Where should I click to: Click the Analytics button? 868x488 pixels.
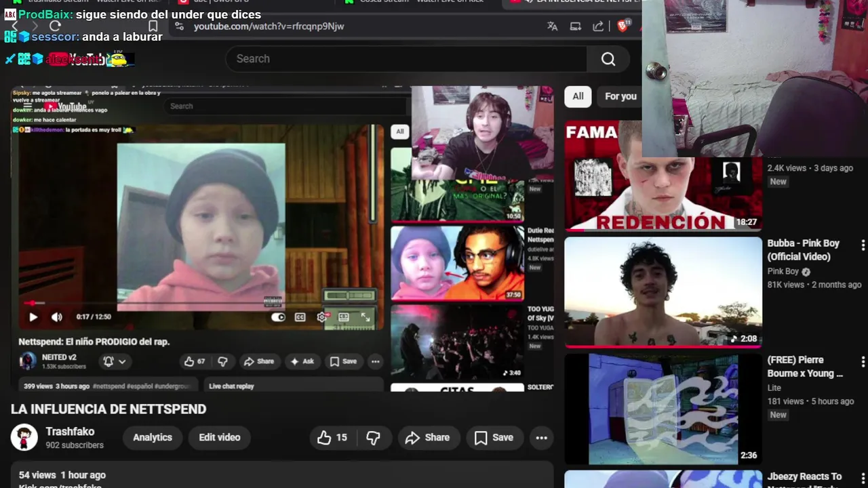point(153,438)
